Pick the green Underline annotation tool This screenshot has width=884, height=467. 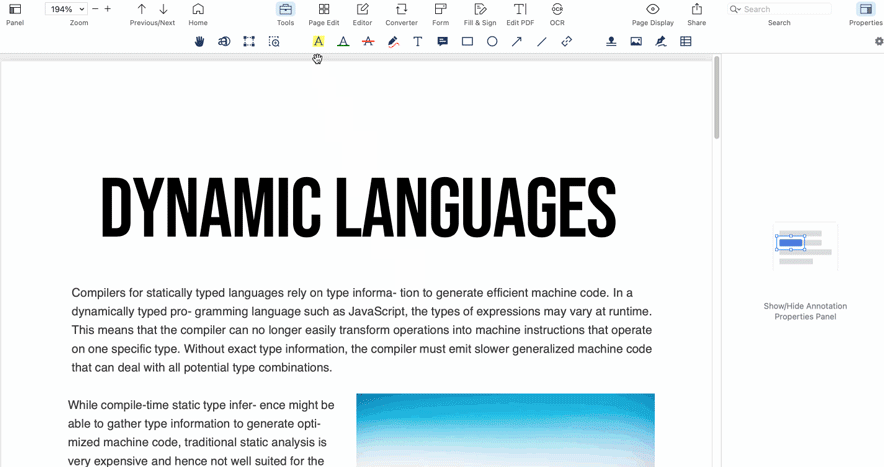(x=343, y=41)
